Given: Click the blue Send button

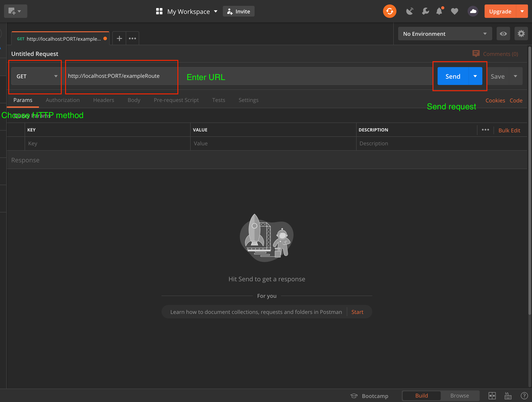Looking at the screenshot, I should (x=453, y=76).
